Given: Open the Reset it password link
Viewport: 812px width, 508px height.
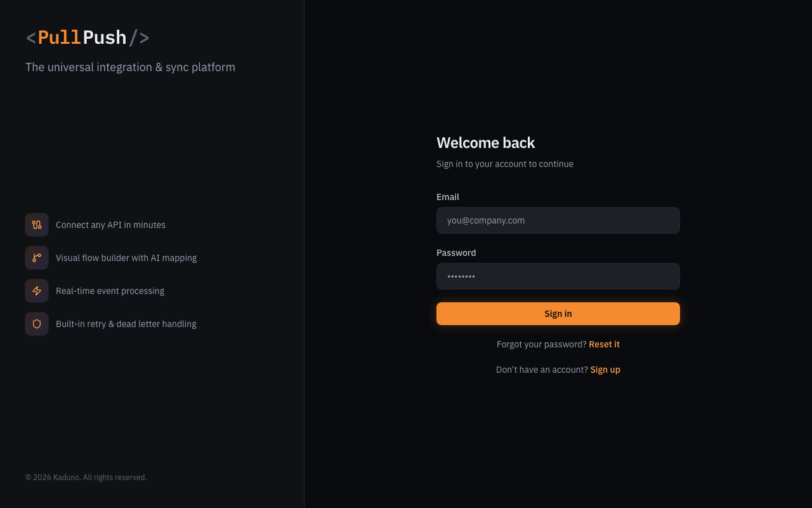Looking at the screenshot, I should tap(604, 344).
